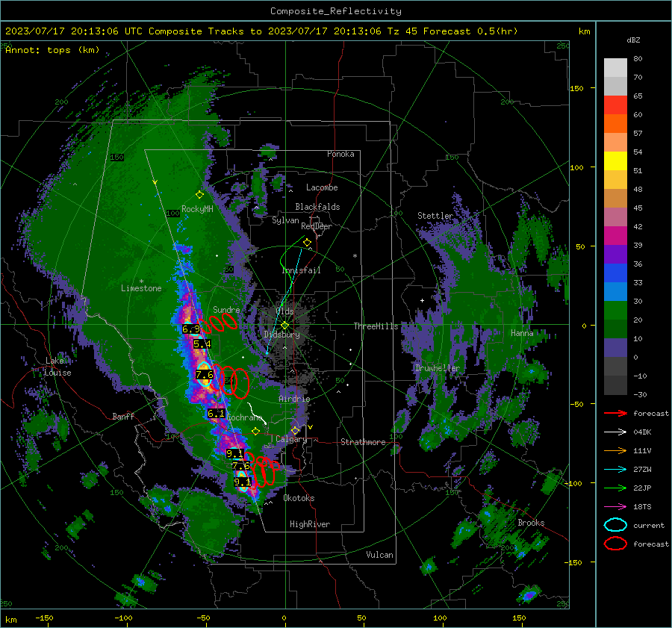Click the orange 57-60 dBZ color swatch

pos(615,124)
